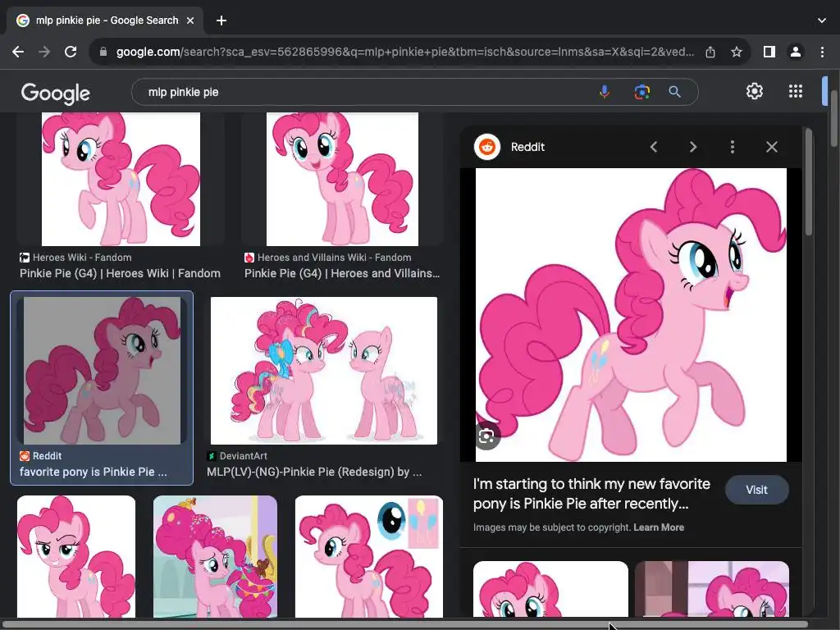Start voice search with microphone

click(x=605, y=92)
